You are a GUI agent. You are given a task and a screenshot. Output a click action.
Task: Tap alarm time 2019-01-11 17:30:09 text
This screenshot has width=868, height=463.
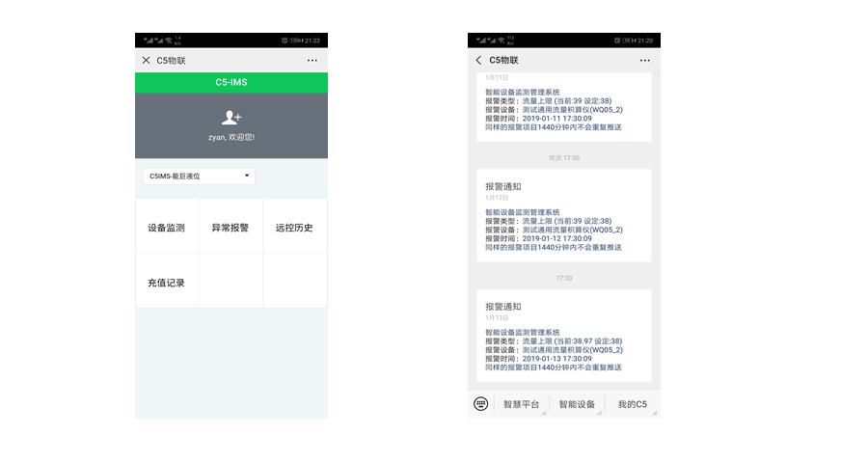pyautogui.click(x=556, y=119)
